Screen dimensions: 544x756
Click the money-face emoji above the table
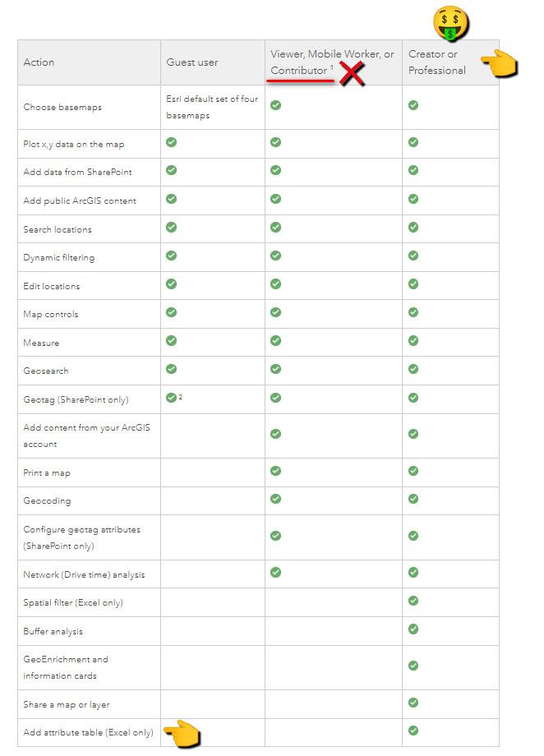pos(450,24)
